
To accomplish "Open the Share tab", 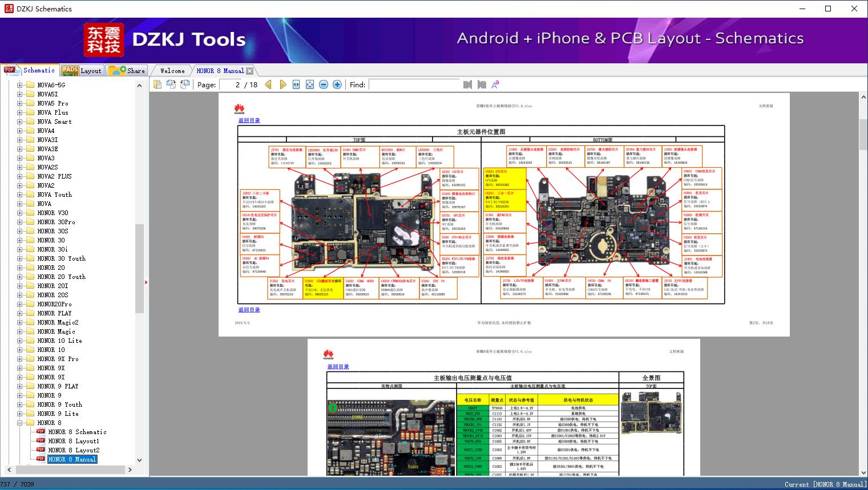I will (x=127, y=71).
